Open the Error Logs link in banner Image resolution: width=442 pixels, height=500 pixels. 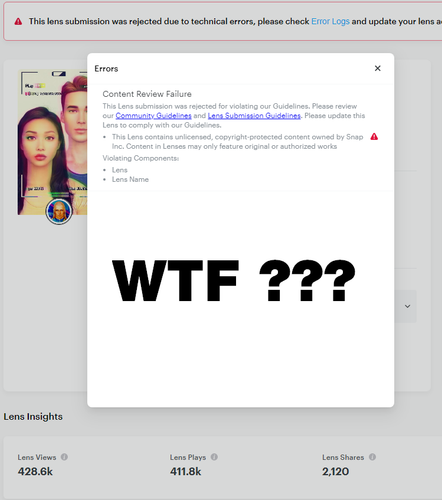(x=330, y=21)
